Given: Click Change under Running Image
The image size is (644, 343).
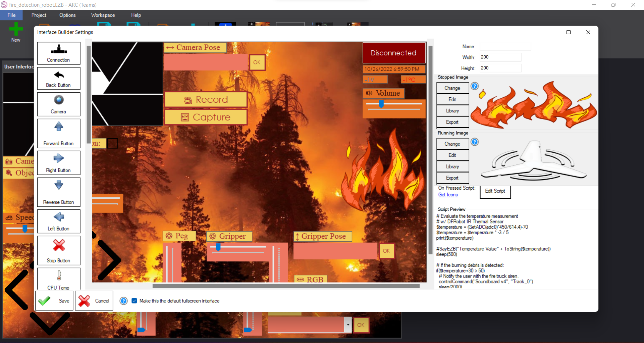Looking at the screenshot, I should (452, 144).
